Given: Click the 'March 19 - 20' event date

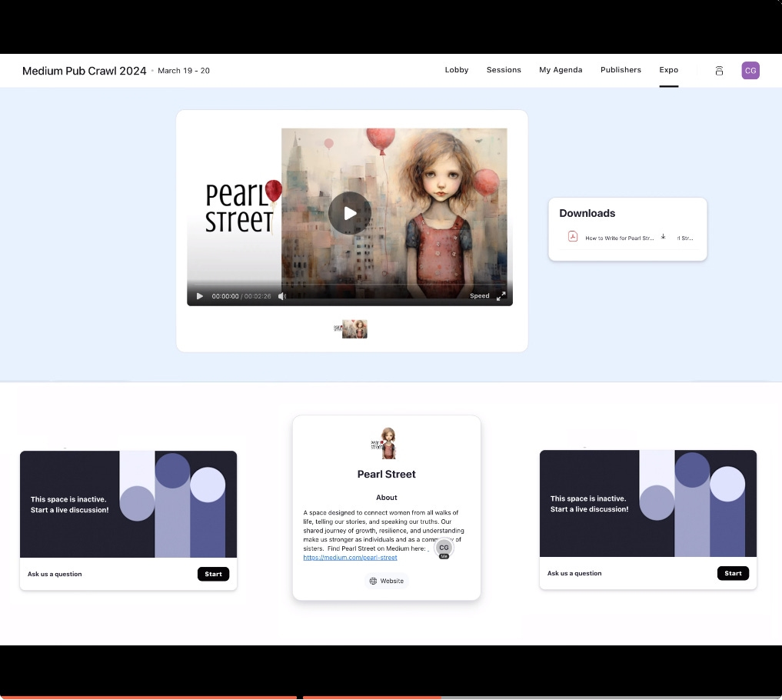Looking at the screenshot, I should point(184,71).
